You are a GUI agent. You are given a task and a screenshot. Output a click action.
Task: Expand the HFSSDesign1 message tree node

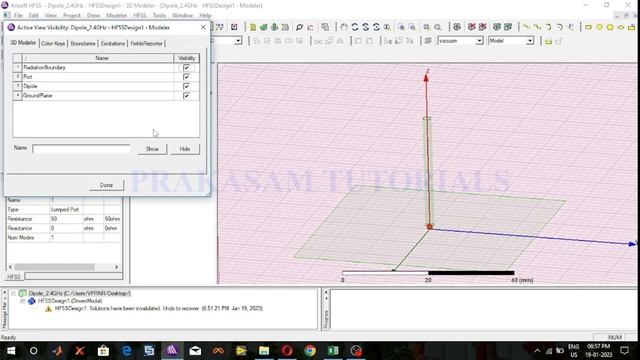pyautogui.click(x=22, y=301)
